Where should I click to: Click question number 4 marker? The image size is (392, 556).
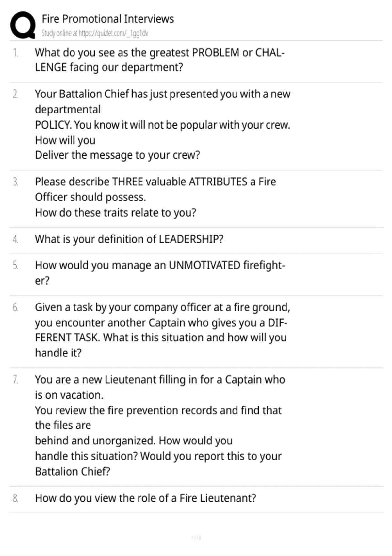coord(15,239)
